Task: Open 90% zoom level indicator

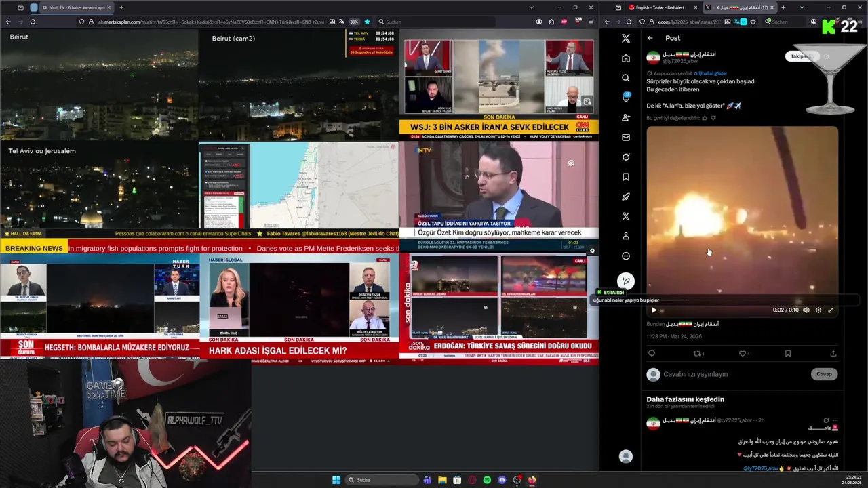Action: pos(354,22)
